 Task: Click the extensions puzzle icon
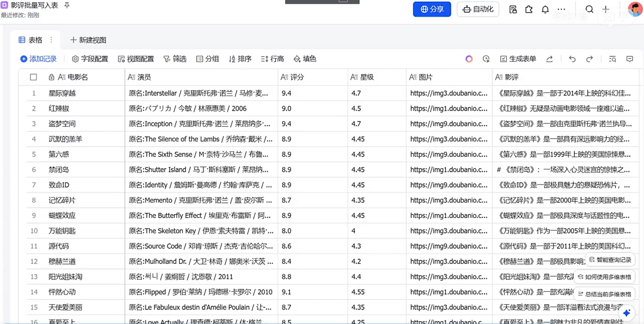(x=529, y=9)
